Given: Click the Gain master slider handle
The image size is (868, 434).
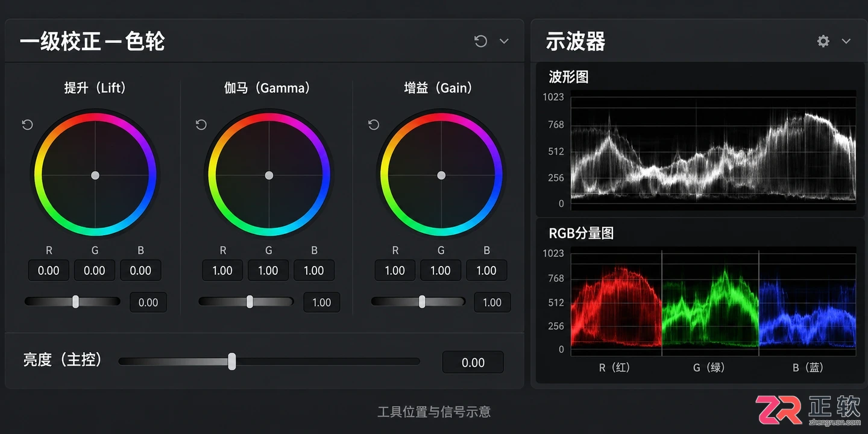Looking at the screenshot, I should click(x=422, y=301).
